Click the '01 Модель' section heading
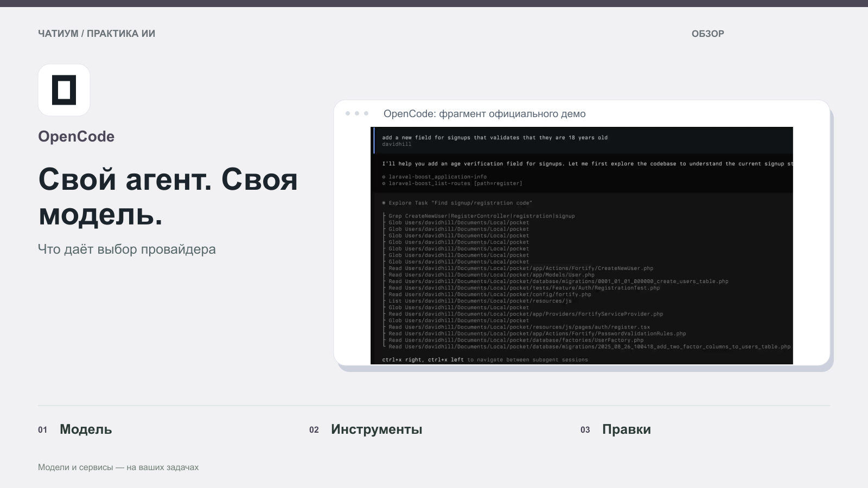The image size is (868, 488). click(x=75, y=429)
